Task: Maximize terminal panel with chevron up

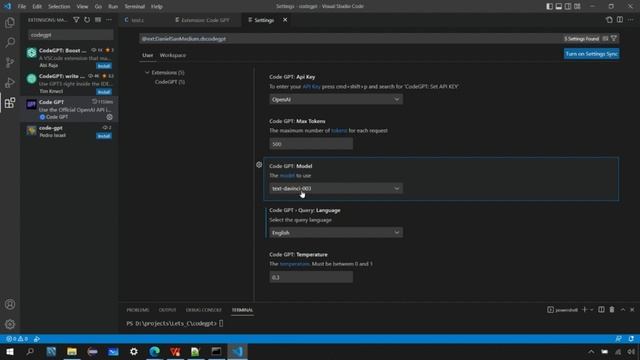Action: coord(622,310)
